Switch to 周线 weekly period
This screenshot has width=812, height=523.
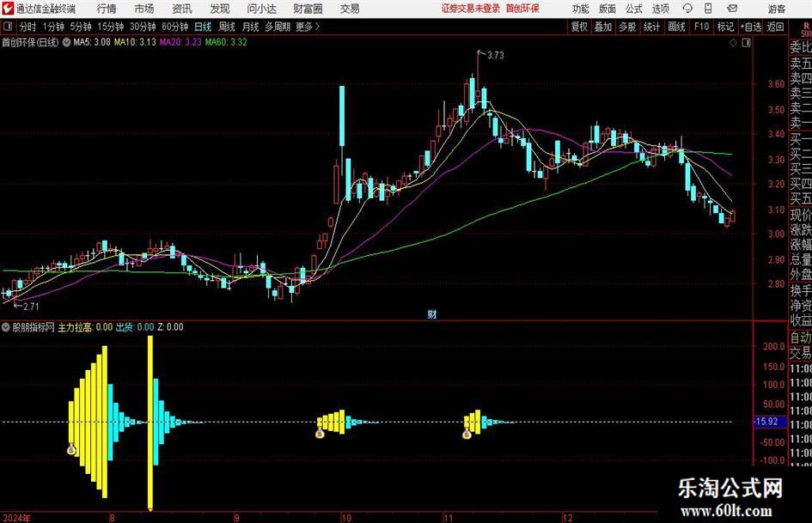[x=227, y=27]
